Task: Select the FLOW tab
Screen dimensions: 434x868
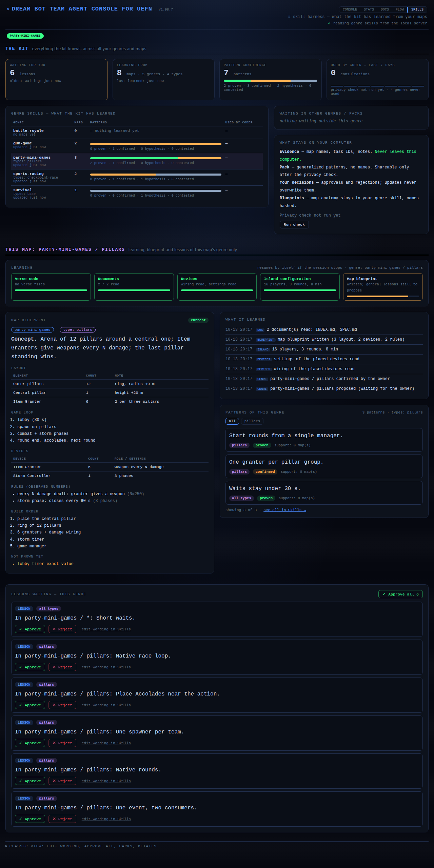Action: click(x=400, y=9)
